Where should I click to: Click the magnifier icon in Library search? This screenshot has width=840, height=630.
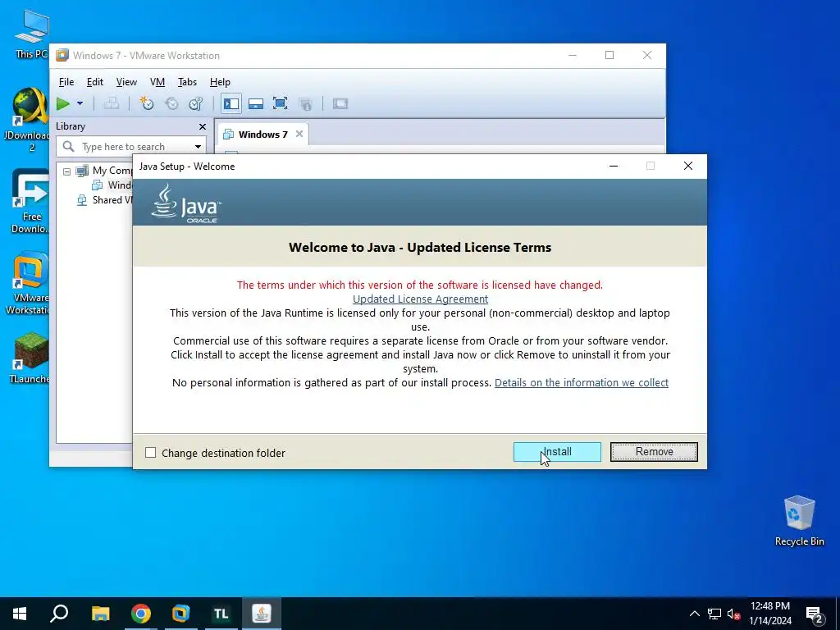tap(68, 146)
